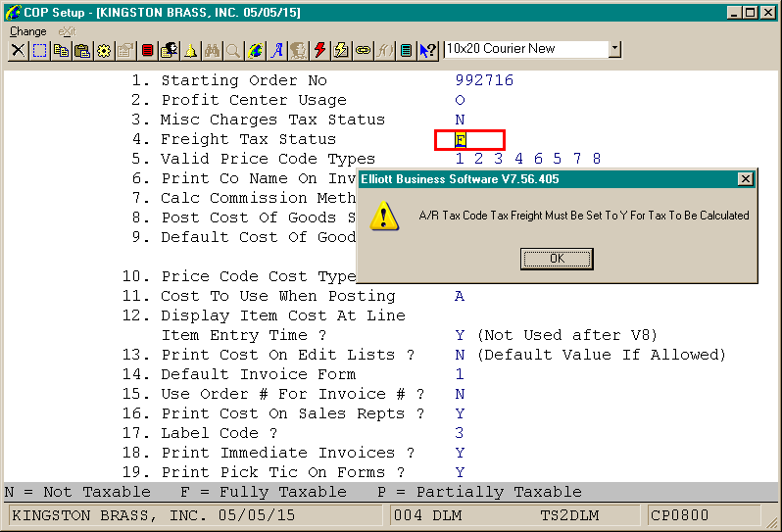The image size is (782, 532).
Task: Click the '004 DLM' status bar entry
Action: tap(427, 515)
